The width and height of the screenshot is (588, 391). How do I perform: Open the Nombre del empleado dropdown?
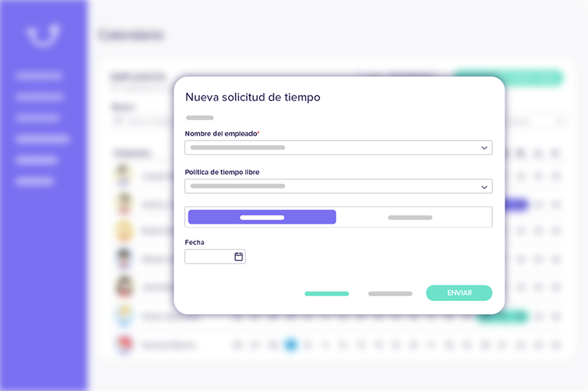pyautogui.click(x=338, y=148)
